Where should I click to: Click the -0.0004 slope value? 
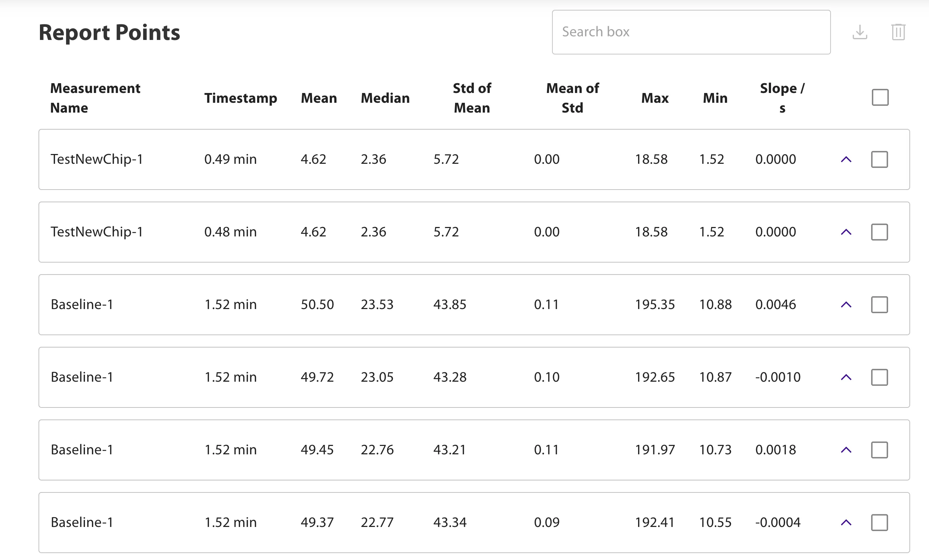[778, 522]
